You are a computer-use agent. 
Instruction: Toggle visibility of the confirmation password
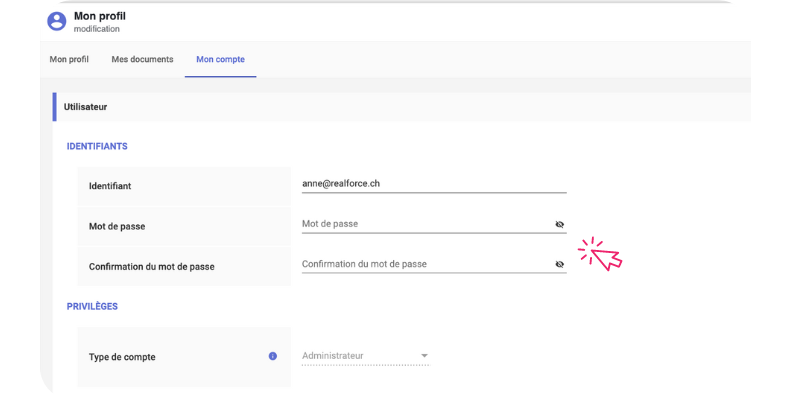tap(560, 265)
